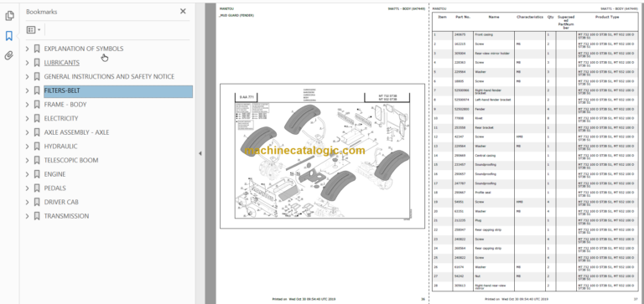Go to the PEDALS bookmark

tap(55, 188)
